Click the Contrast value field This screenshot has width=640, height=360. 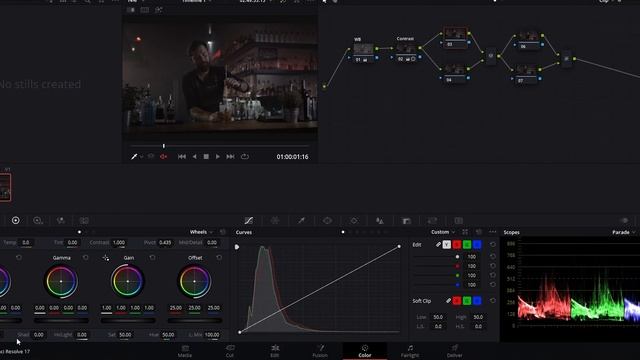pyautogui.click(x=119, y=242)
